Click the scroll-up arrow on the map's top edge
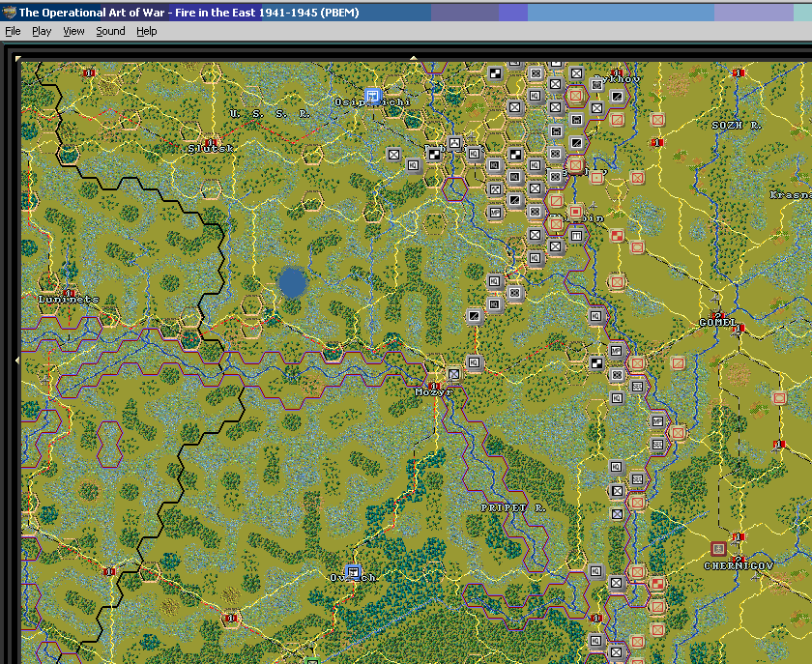812x664 pixels. pyautogui.click(x=414, y=58)
